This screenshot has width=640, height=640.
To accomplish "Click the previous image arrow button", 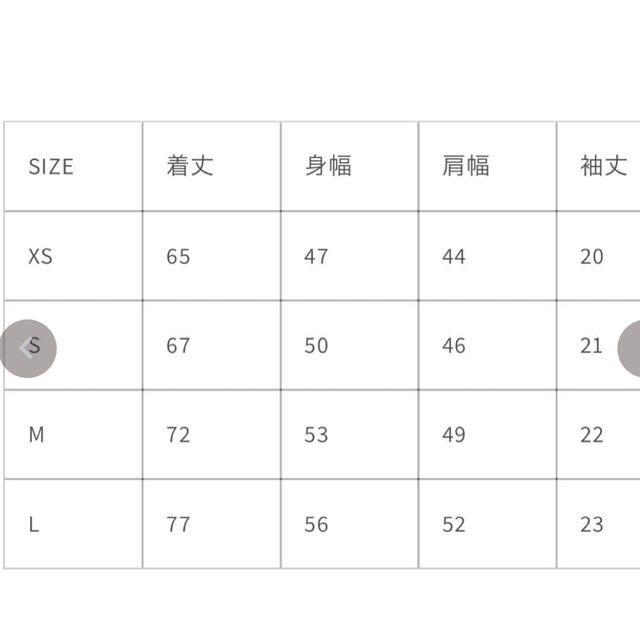I will (27, 348).
